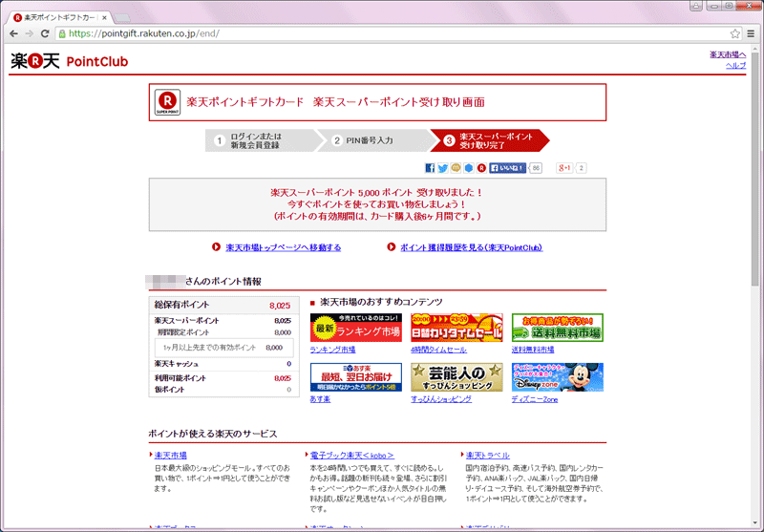Click the 仮ポイント row
764x532 pixels.
[x=224, y=390]
